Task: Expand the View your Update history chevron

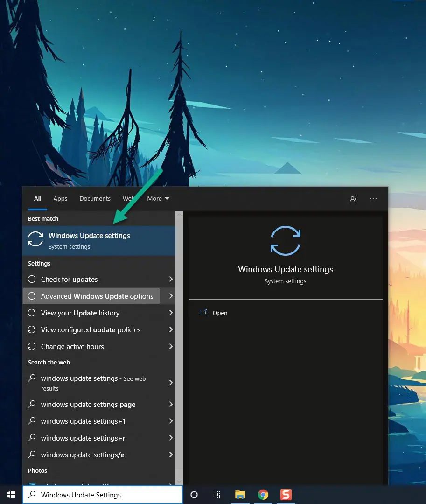Action: [x=171, y=313]
